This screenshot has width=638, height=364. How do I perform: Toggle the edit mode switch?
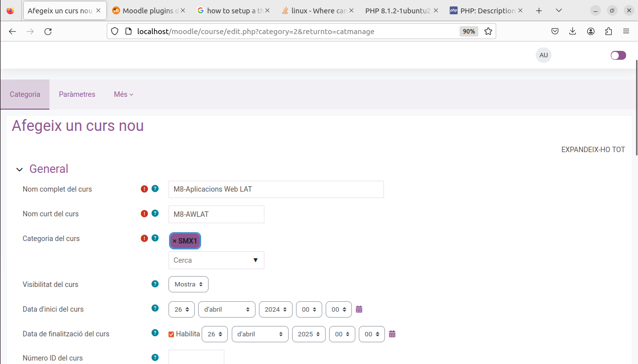point(618,55)
